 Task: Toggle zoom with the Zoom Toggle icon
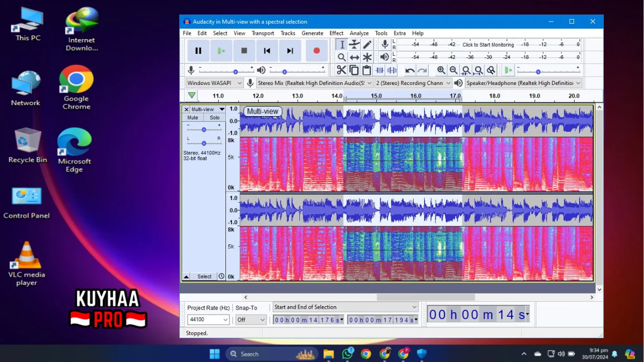pyautogui.click(x=491, y=70)
